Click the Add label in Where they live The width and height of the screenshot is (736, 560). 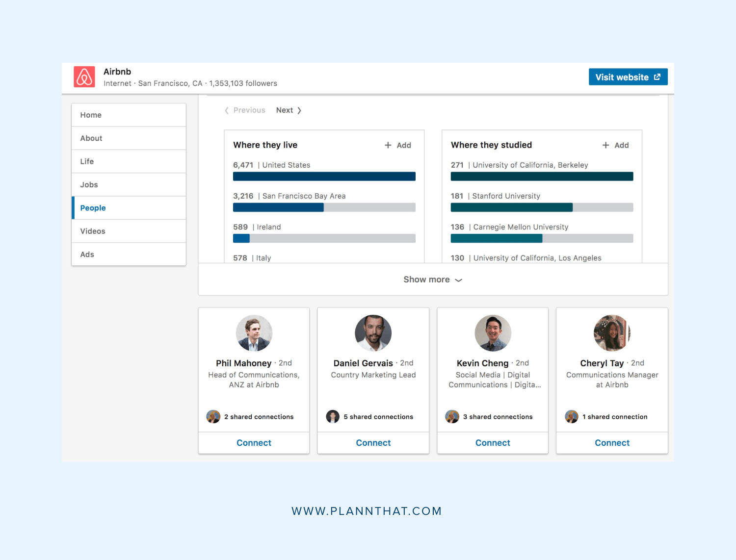coord(404,145)
